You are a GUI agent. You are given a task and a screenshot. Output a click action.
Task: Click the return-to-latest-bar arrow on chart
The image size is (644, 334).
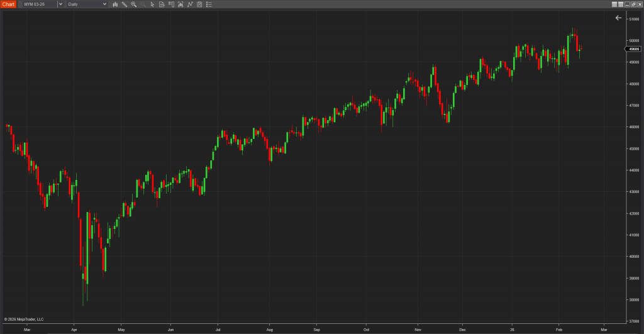[x=618, y=18]
